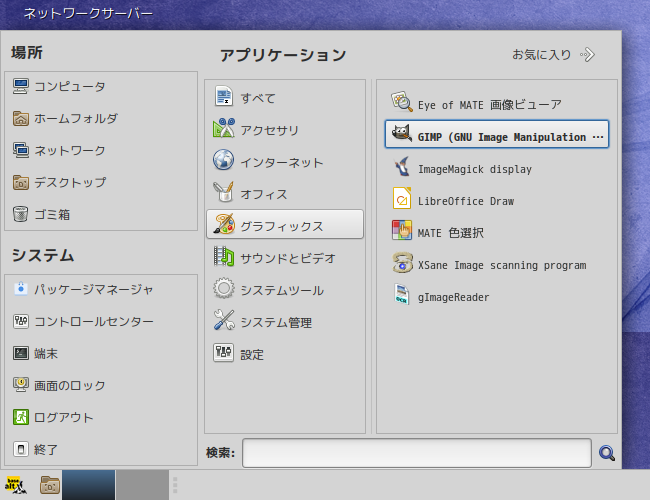Image resolution: width=650 pixels, height=500 pixels.
Task: Launch the 端末 terminal icon
Action: (x=20, y=353)
